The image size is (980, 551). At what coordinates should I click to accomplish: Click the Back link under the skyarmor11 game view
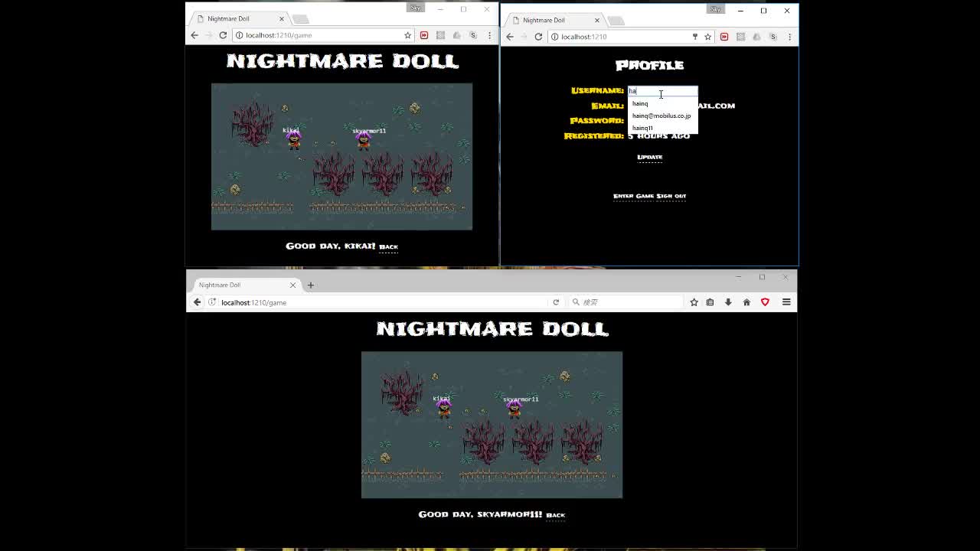pos(555,514)
